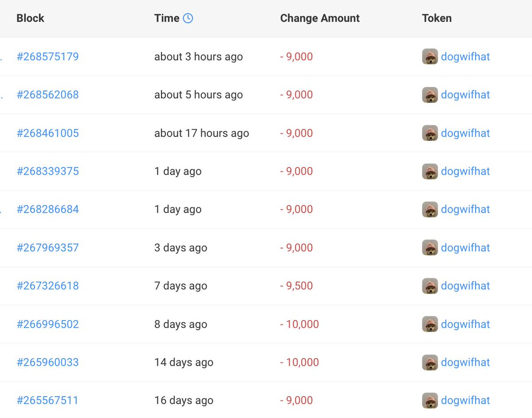
Task: Open dogwifhat token link in #268286684 row
Action: pyautogui.click(x=465, y=209)
